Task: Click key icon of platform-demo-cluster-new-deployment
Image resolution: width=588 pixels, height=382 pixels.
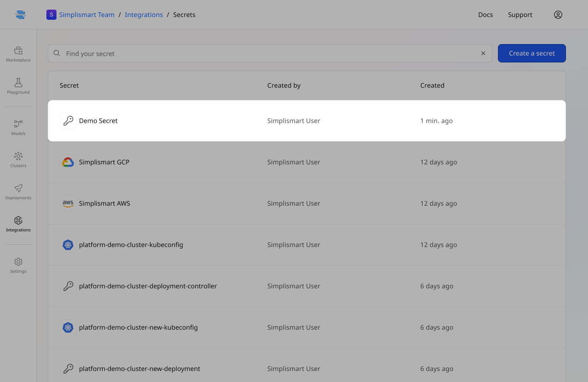Action: pyautogui.click(x=68, y=369)
